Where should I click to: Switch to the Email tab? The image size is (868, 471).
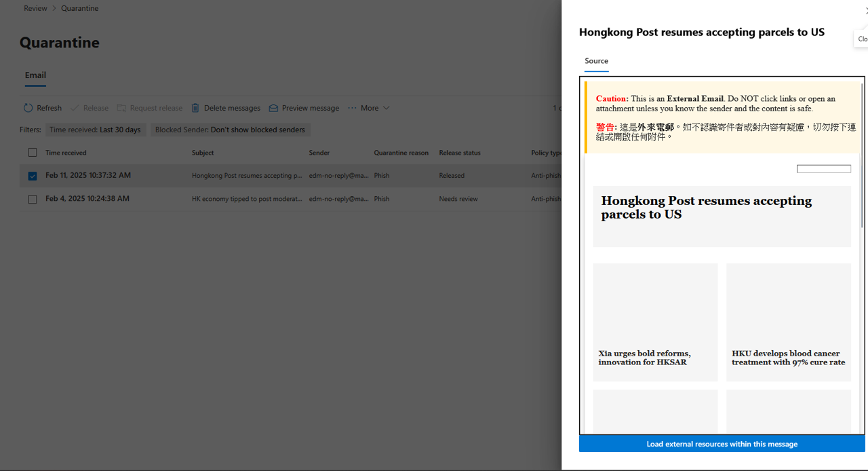[x=35, y=75]
